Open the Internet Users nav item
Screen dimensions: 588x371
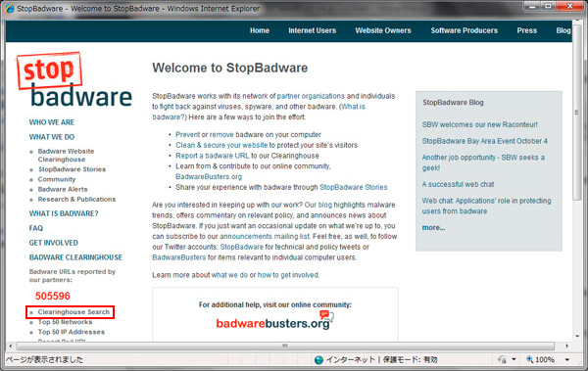pos(312,30)
